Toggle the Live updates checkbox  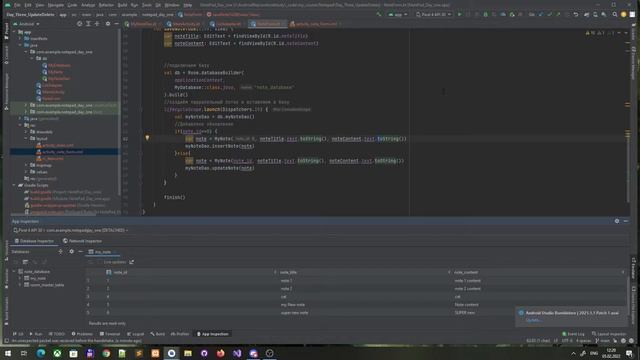coord(100,262)
